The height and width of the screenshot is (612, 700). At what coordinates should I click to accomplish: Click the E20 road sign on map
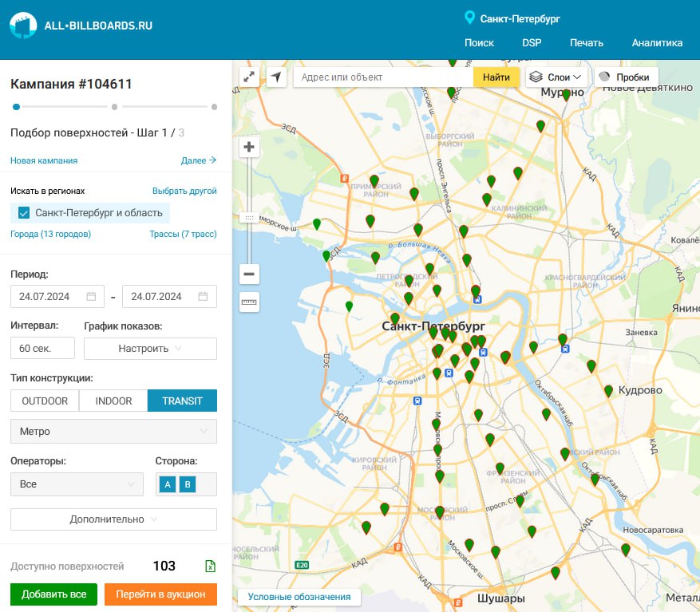(302, 565)
